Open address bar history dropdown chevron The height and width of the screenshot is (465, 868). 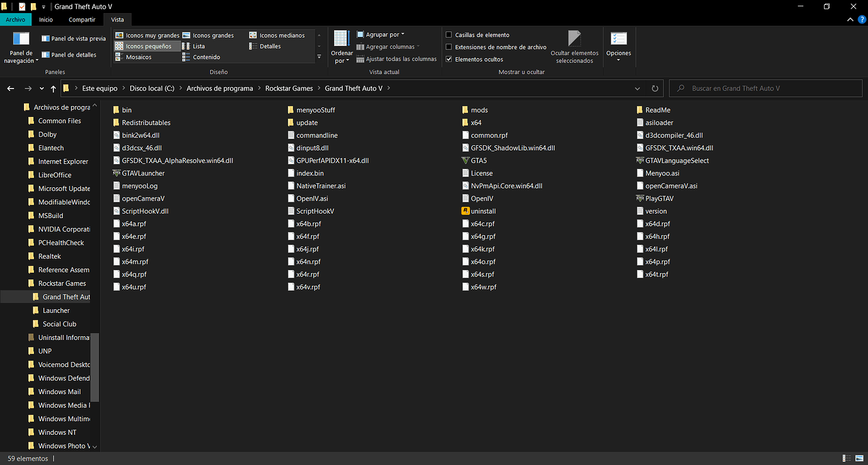point(637,89)
